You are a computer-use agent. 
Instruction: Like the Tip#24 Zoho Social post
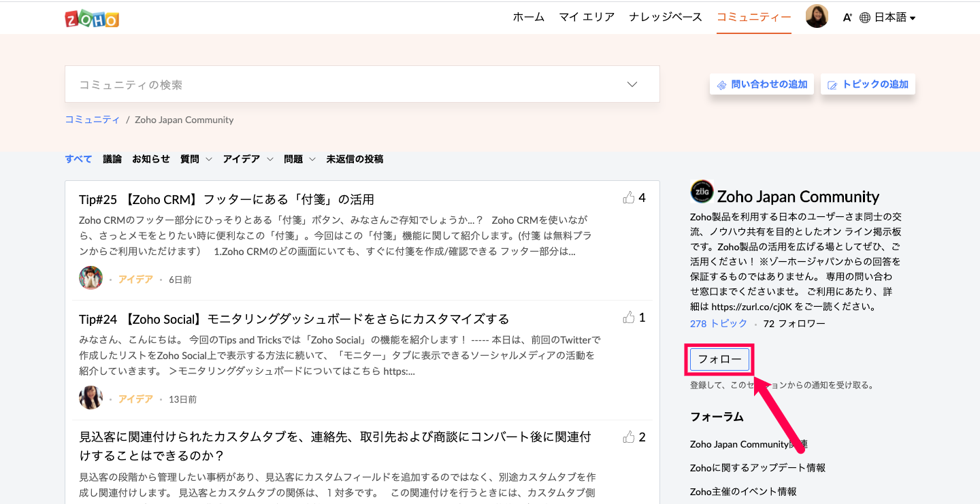628,318
